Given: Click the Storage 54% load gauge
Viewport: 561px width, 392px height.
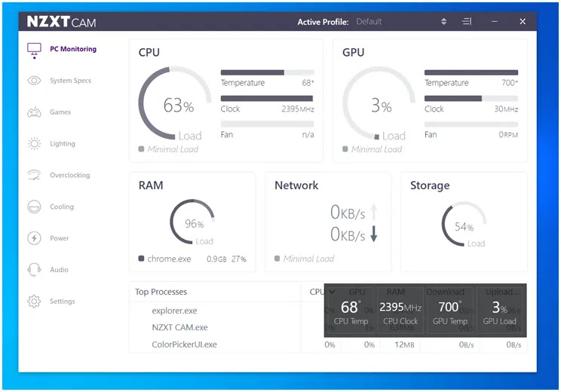Looking at the screenshot, I should coord(464,224).
